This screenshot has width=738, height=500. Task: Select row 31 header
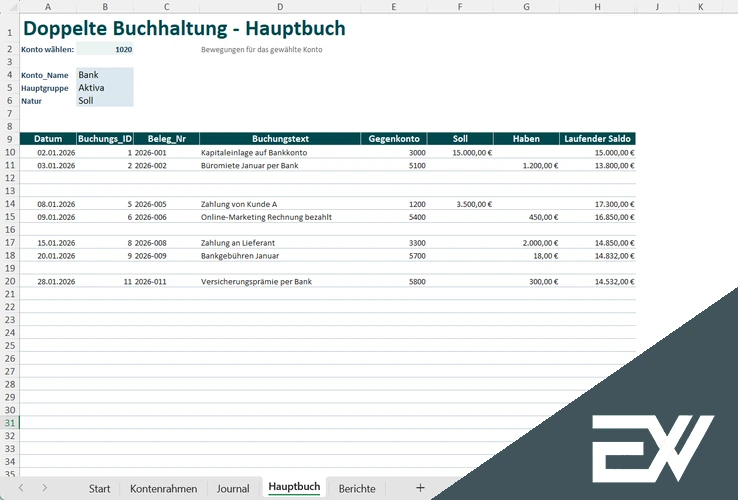9,423
